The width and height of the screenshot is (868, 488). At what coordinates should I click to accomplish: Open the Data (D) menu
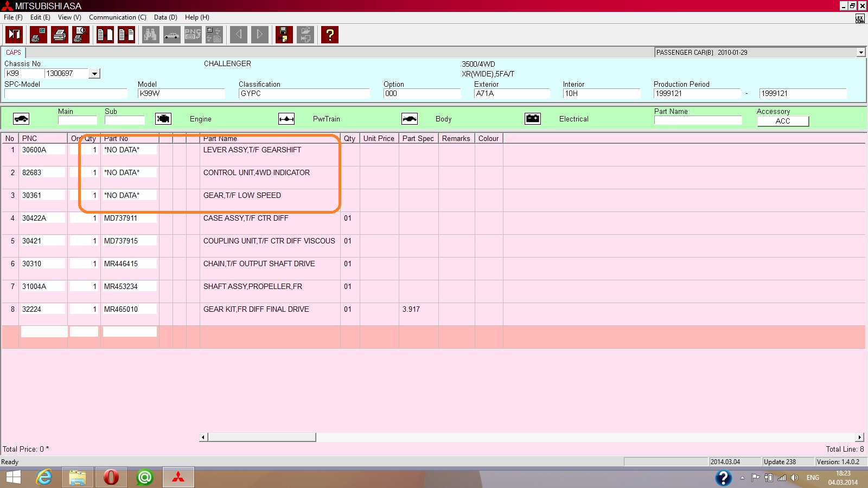pos(165,17)
